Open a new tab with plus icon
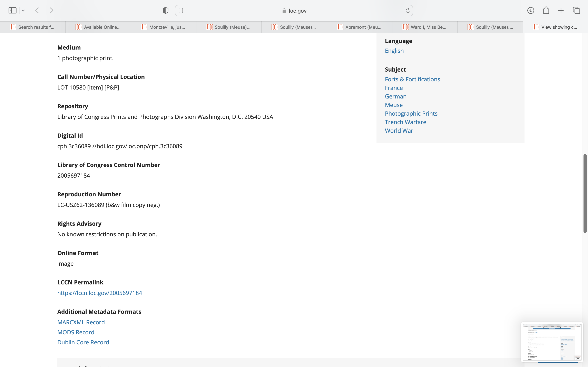 pos(561,10)
